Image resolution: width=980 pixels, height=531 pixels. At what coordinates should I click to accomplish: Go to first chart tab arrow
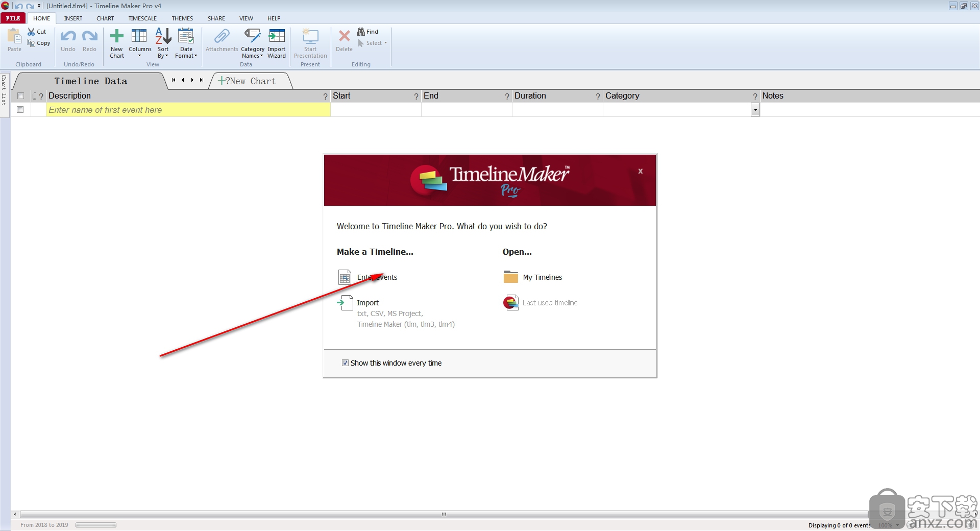coord(174,80)
